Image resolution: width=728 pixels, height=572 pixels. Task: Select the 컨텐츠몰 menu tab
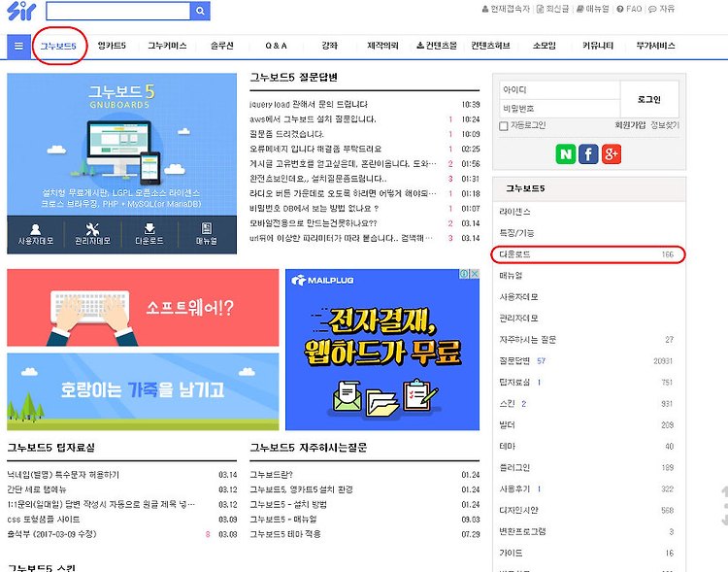point(437,46)
